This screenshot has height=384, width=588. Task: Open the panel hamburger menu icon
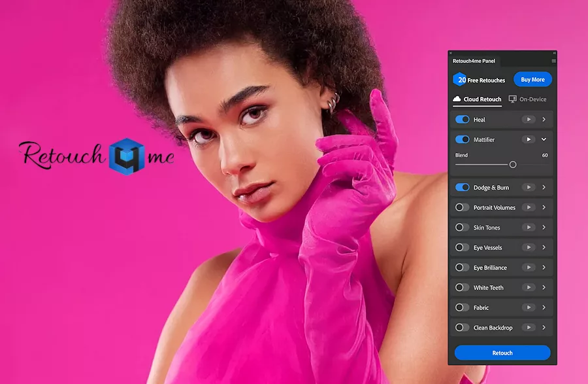click(x=553, y=61)
